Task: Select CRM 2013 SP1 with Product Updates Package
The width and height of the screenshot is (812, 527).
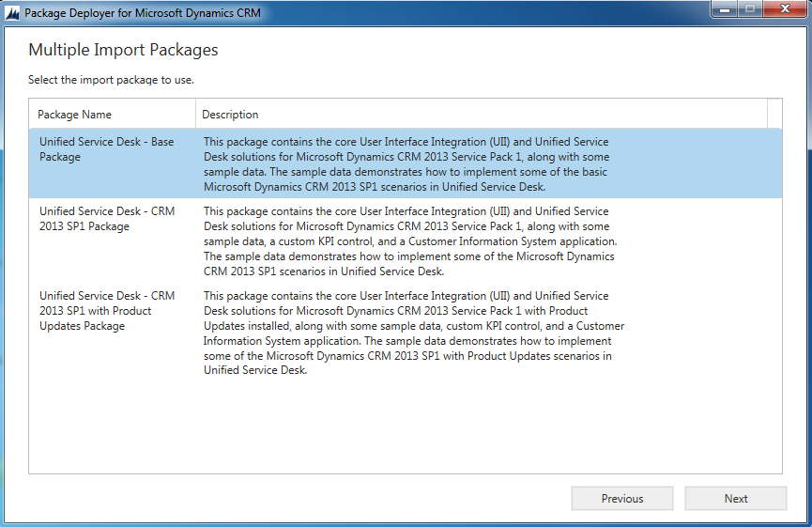Action: point(106,311)
